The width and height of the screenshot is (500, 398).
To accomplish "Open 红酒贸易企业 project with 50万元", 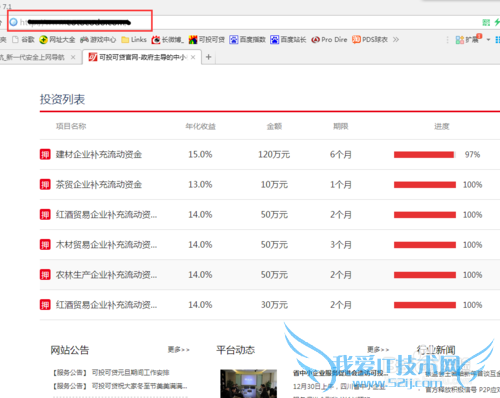I will pos(106,215).
